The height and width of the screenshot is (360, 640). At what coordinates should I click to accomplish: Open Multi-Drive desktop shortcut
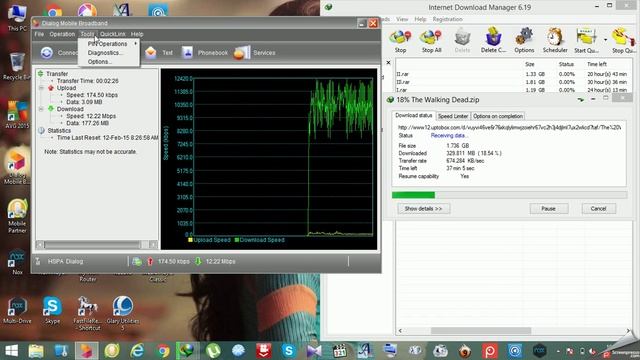coord(17,311)
